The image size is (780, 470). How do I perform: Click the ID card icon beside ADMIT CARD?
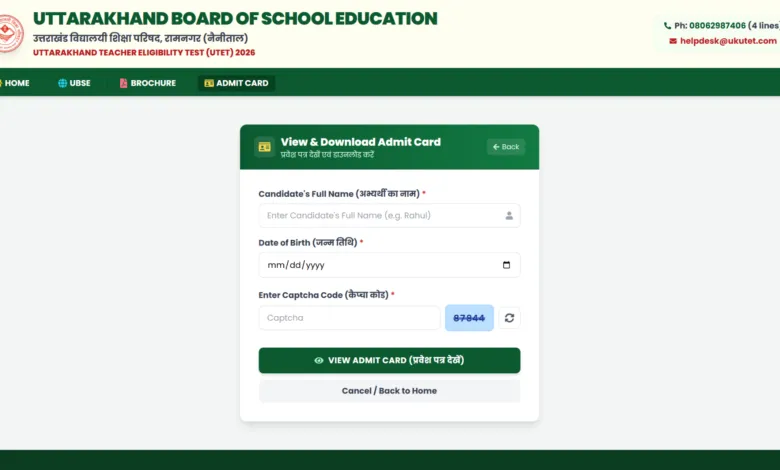coord(209,83)
